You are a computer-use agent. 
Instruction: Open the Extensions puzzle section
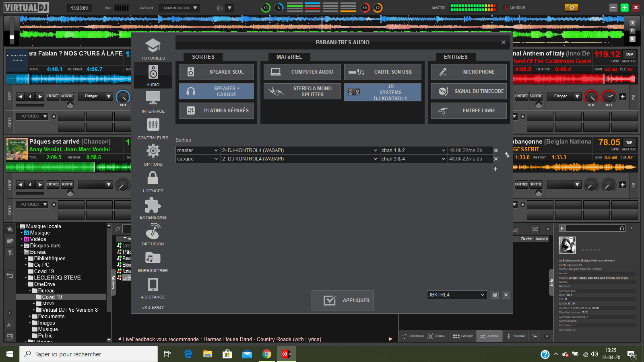153,208
